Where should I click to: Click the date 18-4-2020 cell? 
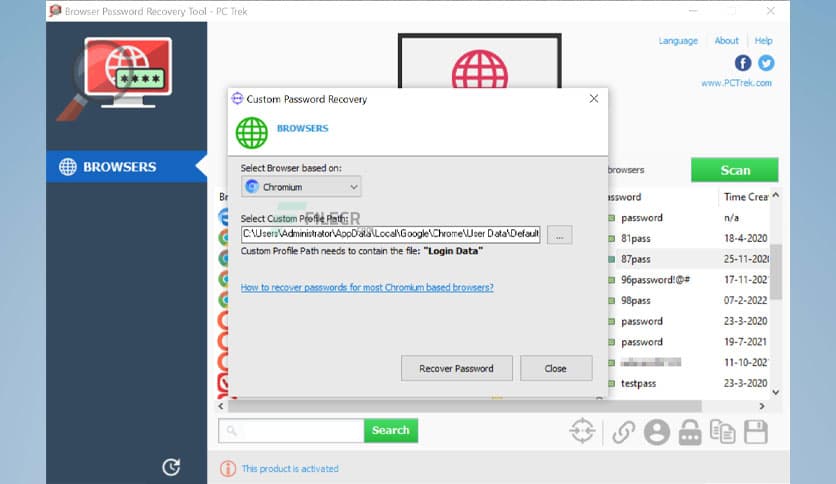(x=745, y=238)
